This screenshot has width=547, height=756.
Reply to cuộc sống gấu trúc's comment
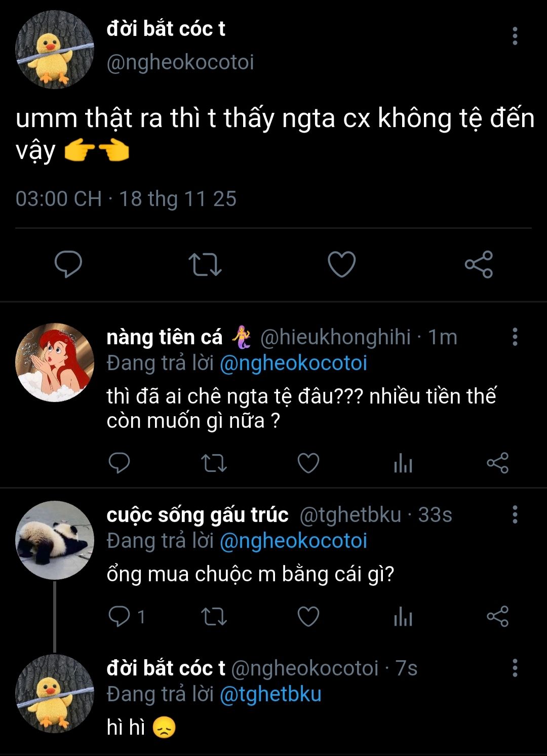pos(120,616)
